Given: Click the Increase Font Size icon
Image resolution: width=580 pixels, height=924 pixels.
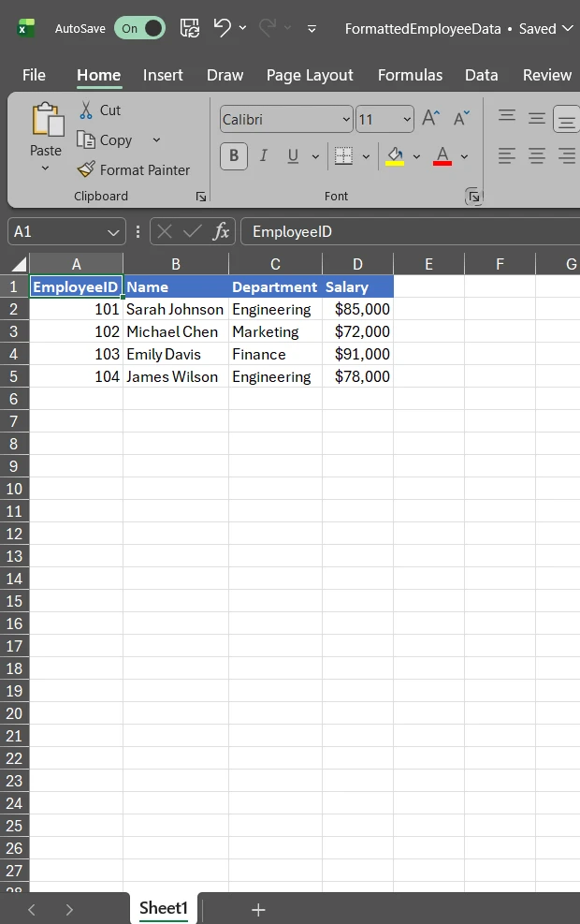Looking at the screenshot, I should [430, 119].
